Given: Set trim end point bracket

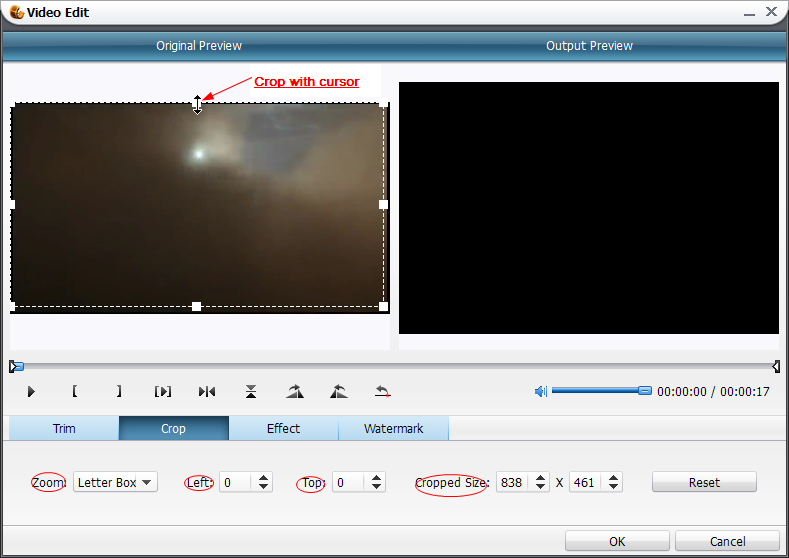Looking at the screenshot, I should point(119,391).
